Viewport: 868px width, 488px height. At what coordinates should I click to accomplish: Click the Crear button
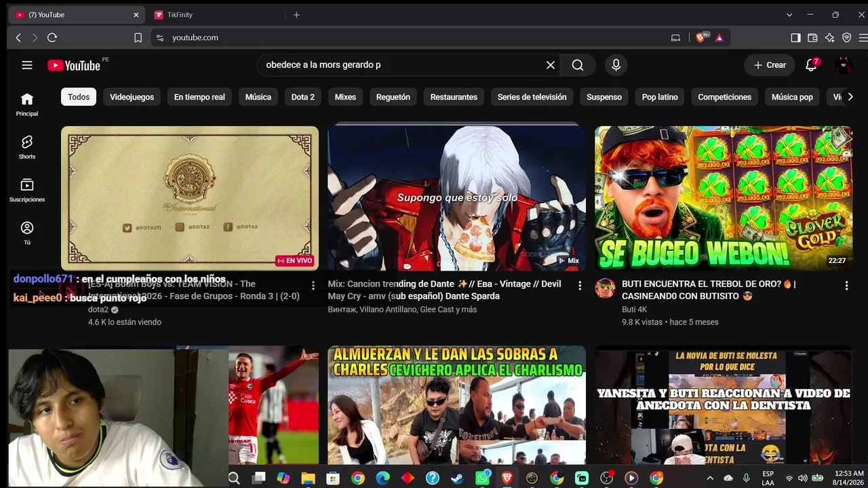click(770, 65)
